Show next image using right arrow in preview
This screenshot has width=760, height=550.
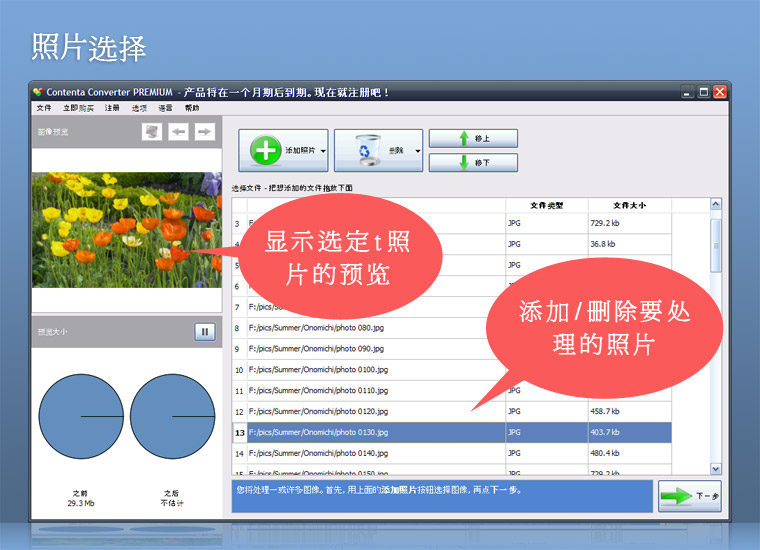coord(205,132)
